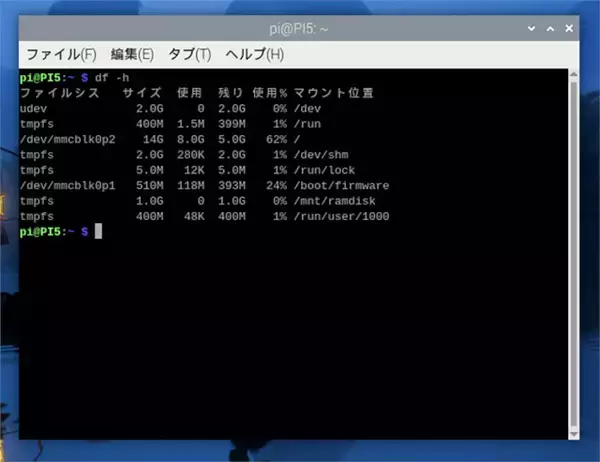Click the '/boot/firmware' mount point
This screenshot has width=600, height=462.
coord(341,186)
